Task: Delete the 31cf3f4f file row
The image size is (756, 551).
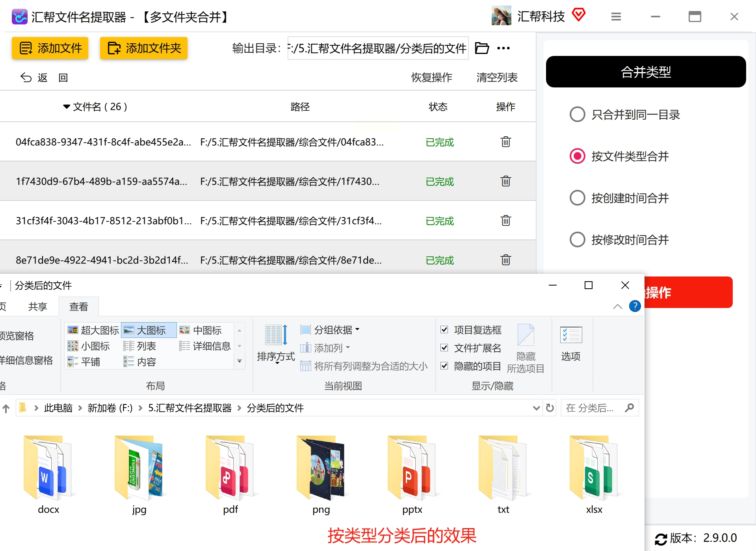Action: tap(506, 221)
